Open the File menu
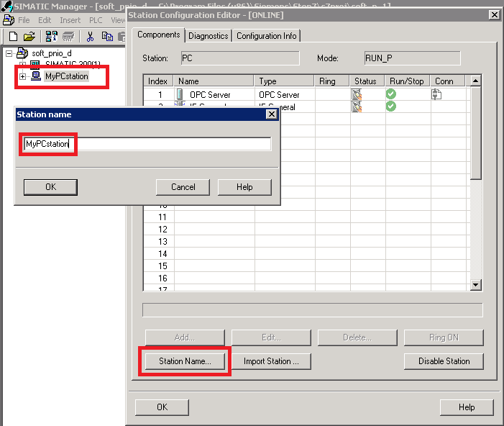 pyautogui.click(x=24, y=20)
